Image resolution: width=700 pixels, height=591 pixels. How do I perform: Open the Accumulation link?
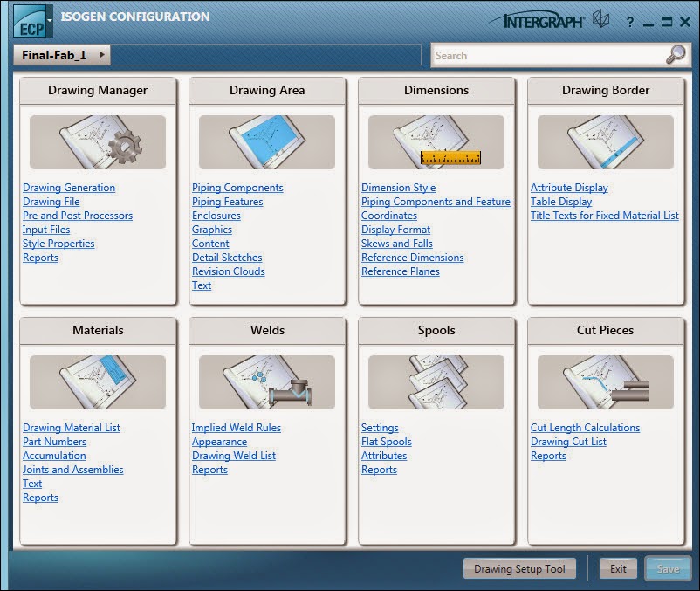pyautogui.click(x=54, y=456)
